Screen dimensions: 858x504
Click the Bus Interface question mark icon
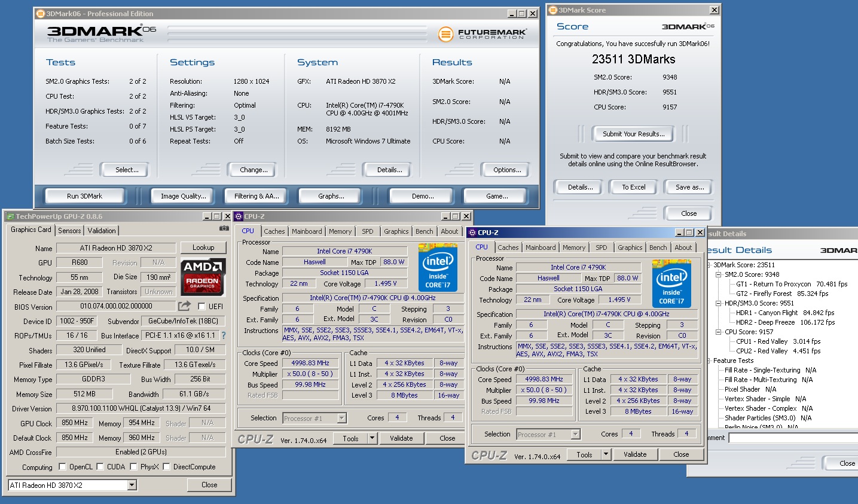pos(224,335)
